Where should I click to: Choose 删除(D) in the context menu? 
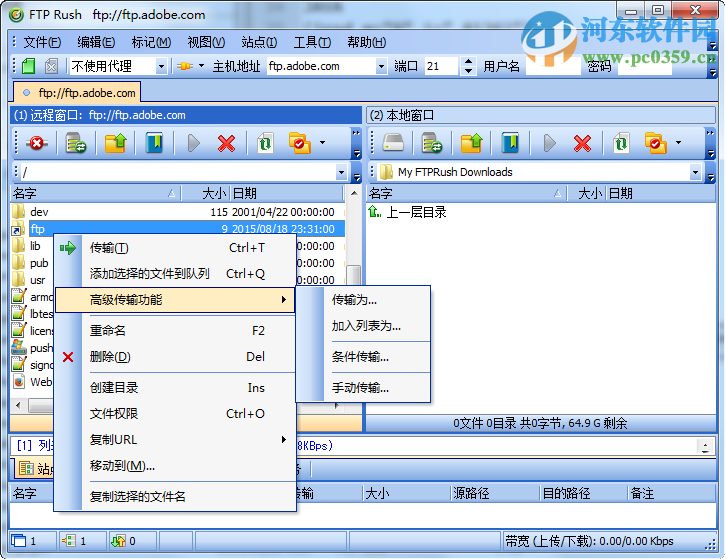pos(175,357)
